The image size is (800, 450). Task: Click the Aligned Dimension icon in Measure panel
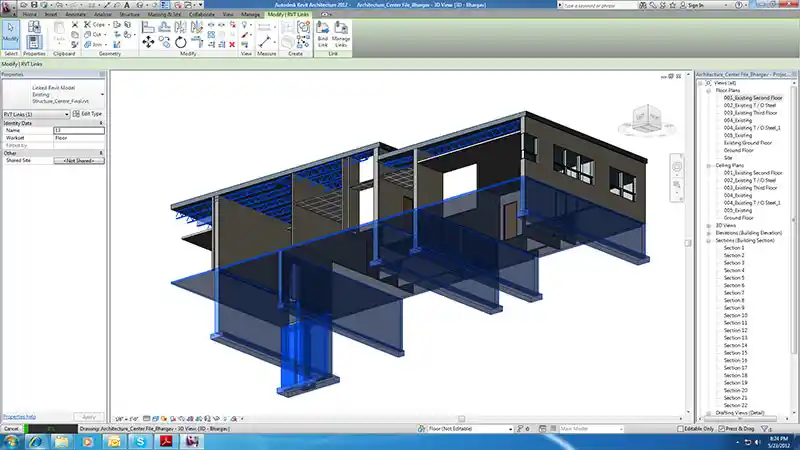[x=264, y=42]
